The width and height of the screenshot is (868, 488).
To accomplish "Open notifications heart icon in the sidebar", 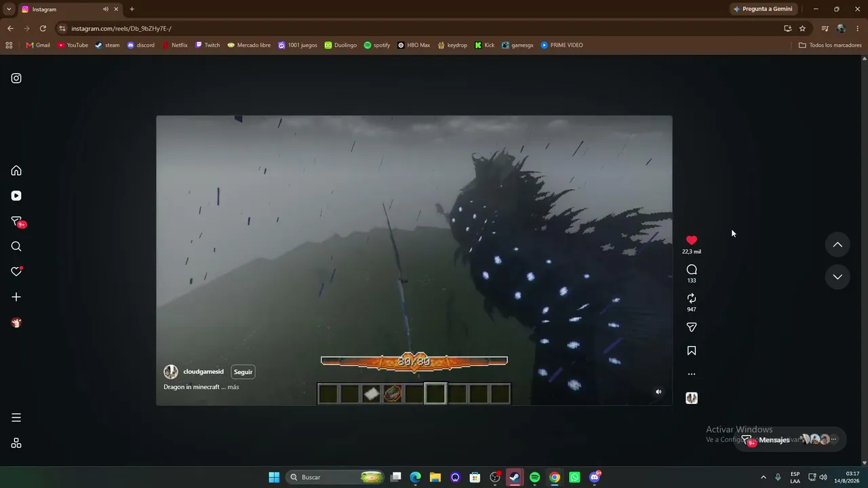I will point(16,272).
